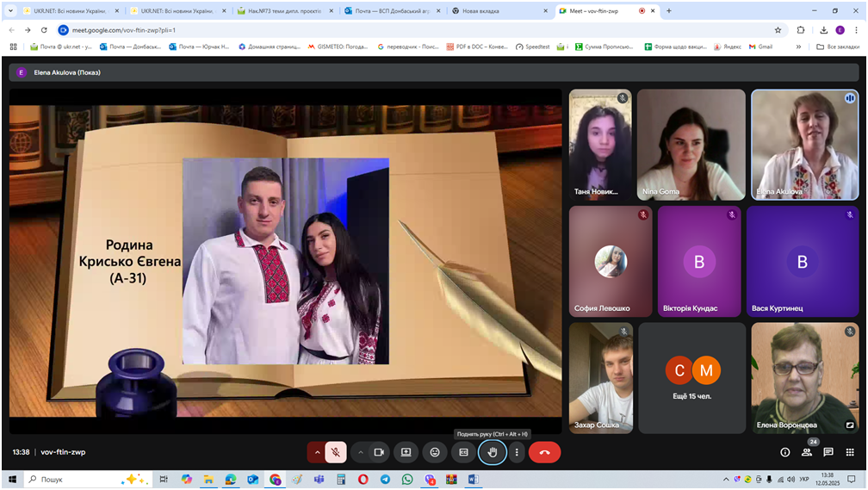Leave the call with red button

pyautogui.click(x=545, y=452)
